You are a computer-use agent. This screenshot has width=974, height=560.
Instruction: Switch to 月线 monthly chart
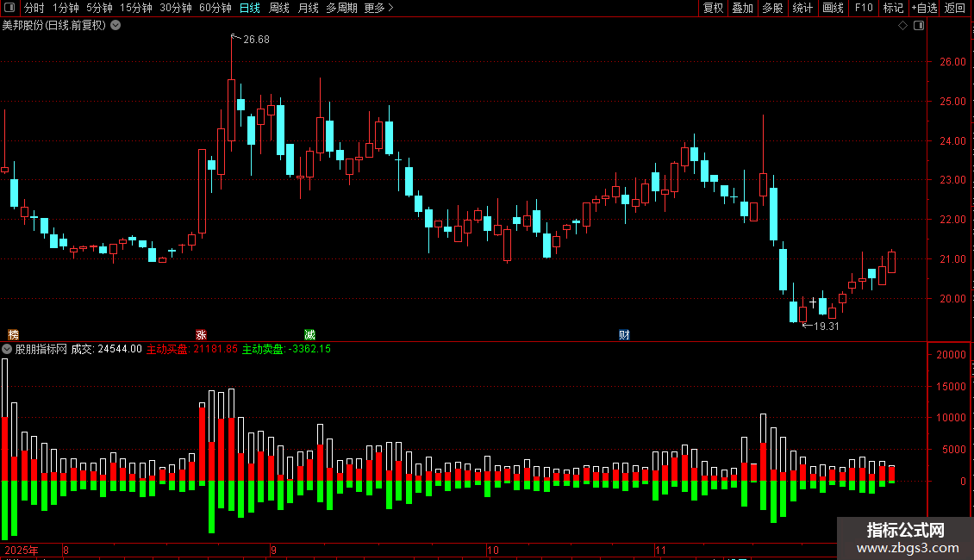(308, 8)
